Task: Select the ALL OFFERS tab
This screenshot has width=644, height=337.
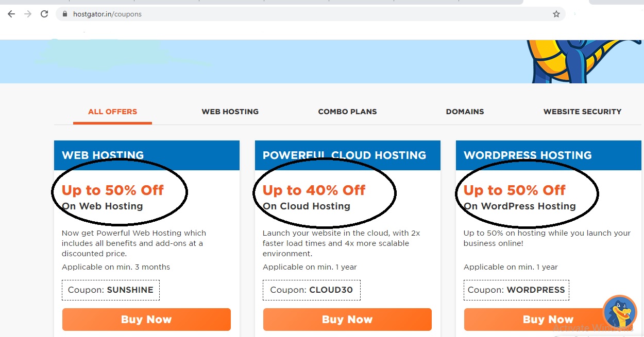Action: click(x=112, y=112)
